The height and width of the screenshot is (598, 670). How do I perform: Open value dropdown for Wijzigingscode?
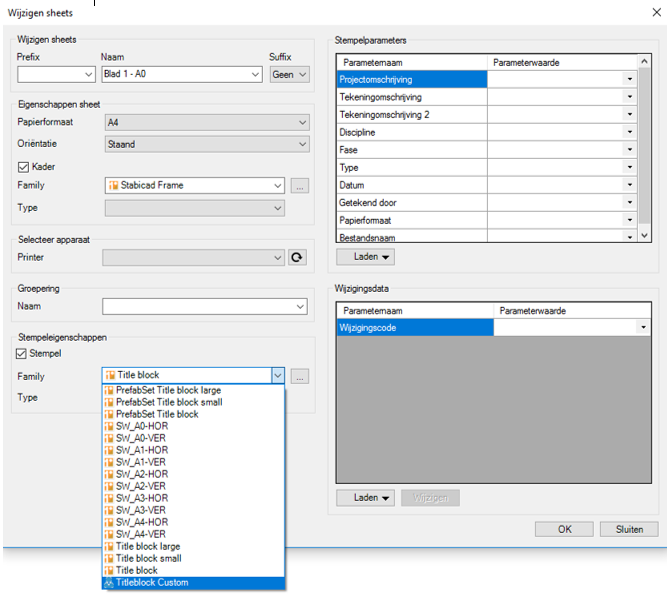[x=644, y=327]
